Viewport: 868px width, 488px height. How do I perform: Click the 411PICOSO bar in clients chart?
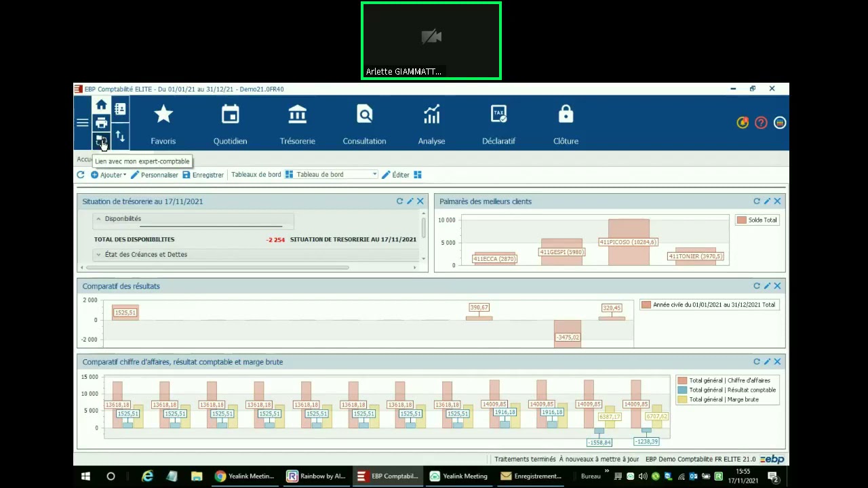[629, 242]
